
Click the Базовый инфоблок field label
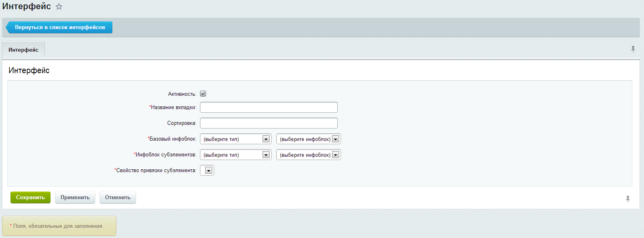tap(172, 139)
